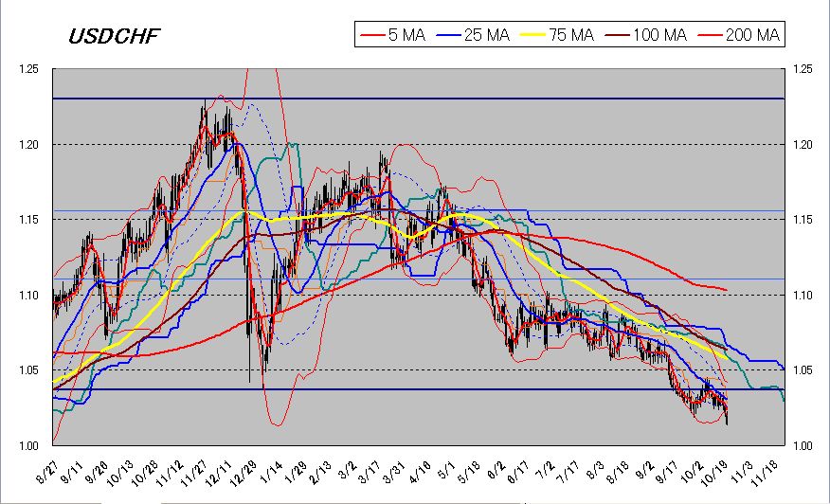The width and height of the screenshot is (830, 504).
Task: Click the 1.00 label on the right axis
Action: point(802,446)
